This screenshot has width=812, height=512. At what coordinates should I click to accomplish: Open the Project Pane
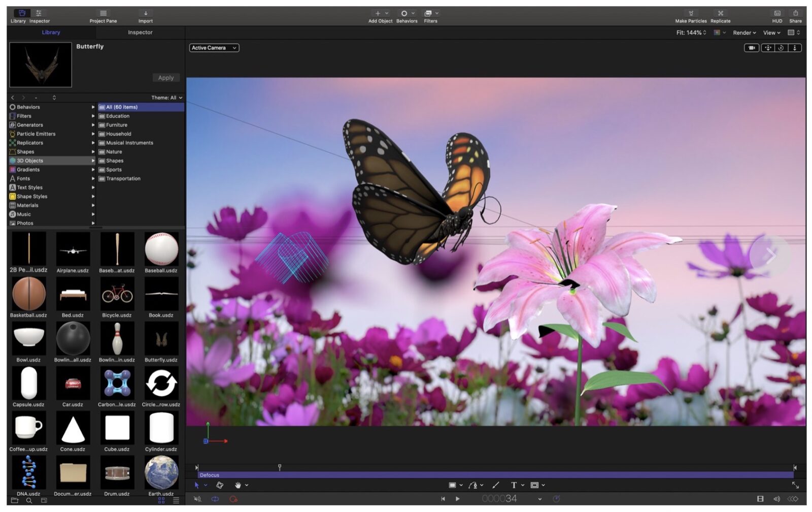click(x=103, y=14)
